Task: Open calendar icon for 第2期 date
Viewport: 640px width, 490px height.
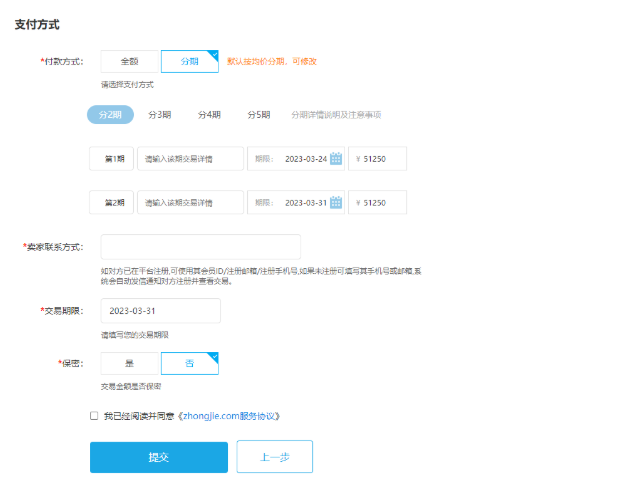Action: click(x=336, y=202)
